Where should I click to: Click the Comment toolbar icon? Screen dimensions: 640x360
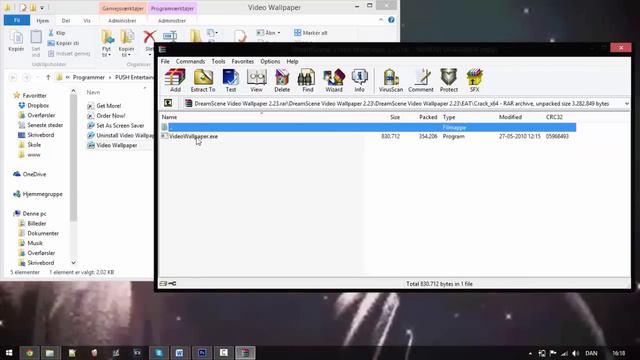(x=420, y=80)
